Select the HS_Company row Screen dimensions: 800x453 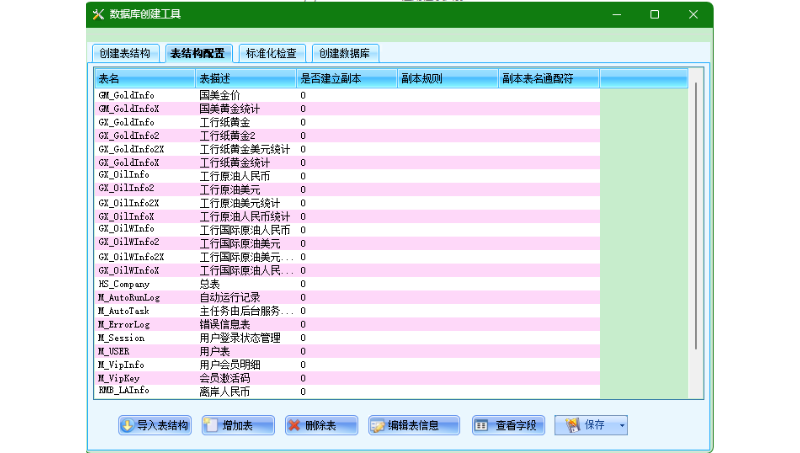(x=347, y=284)
